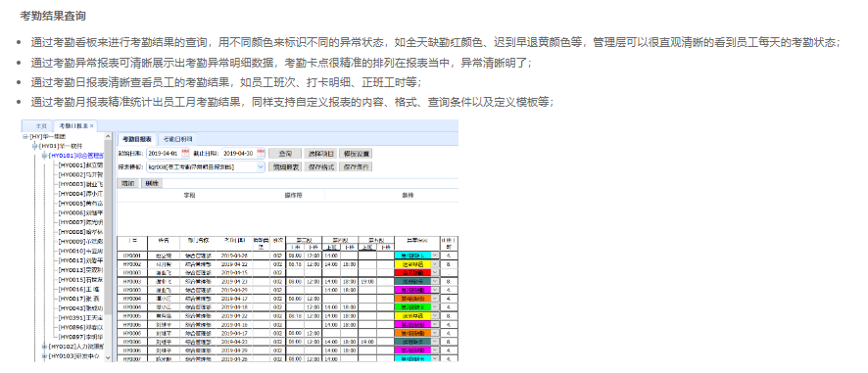Select the 考勤日报表 inner tab
The height and width of the screenshot is (373, 868).
(x=137, y=139)
